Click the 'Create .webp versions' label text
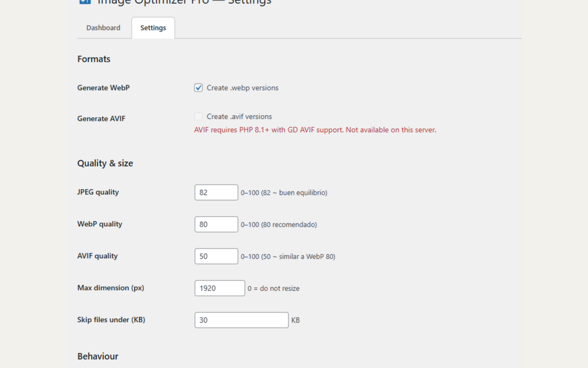 [x=243, y=88]
